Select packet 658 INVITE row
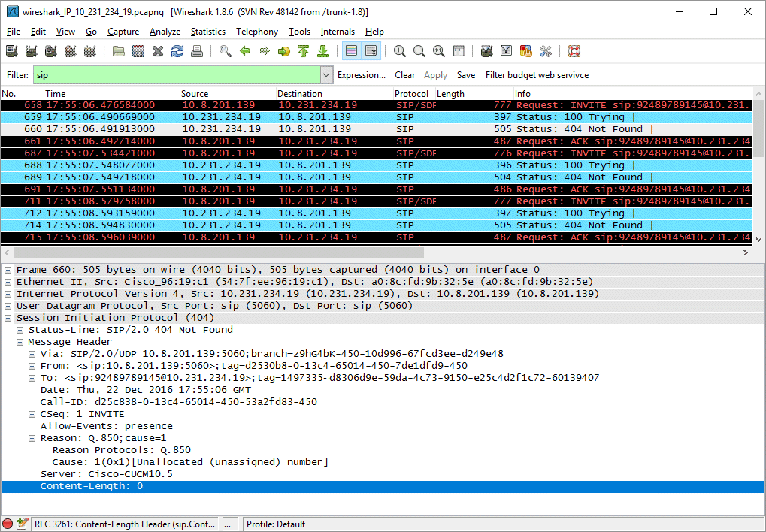766x532 pixels. pyautogui.click(x=376, y=105)
